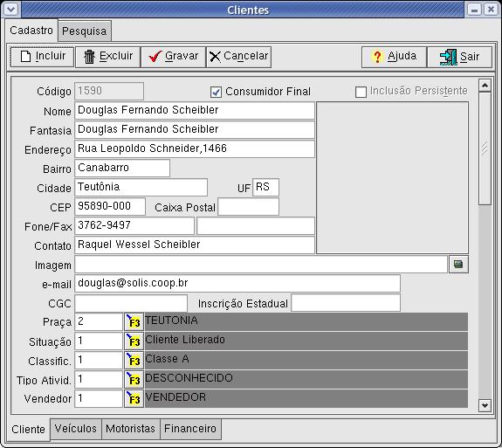Open the Classific. F3 lookup
This screenshot has width=502, height=448.
pyautogui.click(x=134, y=361)
